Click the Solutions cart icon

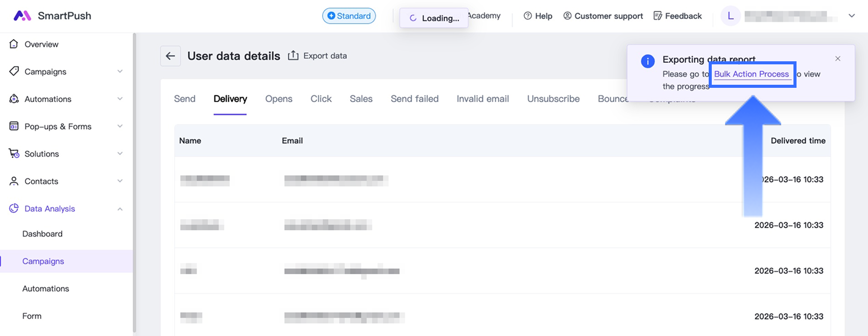pyautogui.click(x=14, y=154)
